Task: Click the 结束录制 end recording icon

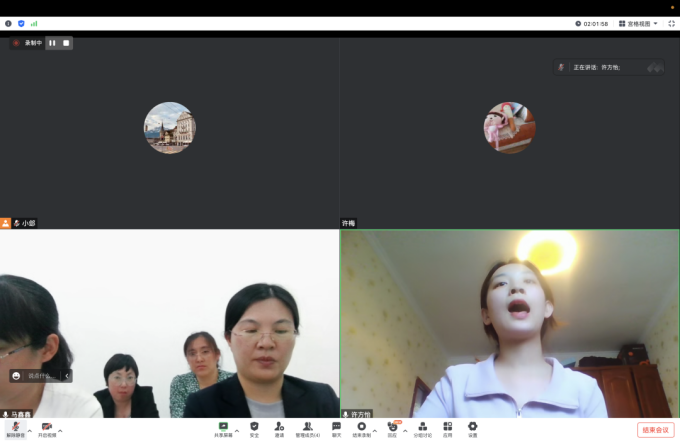Action: tap(362, 428)
